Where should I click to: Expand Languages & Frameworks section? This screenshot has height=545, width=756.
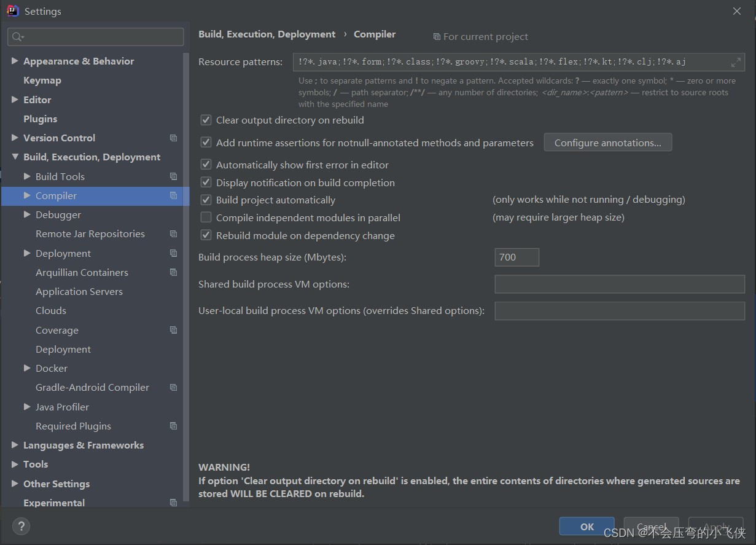15,445
